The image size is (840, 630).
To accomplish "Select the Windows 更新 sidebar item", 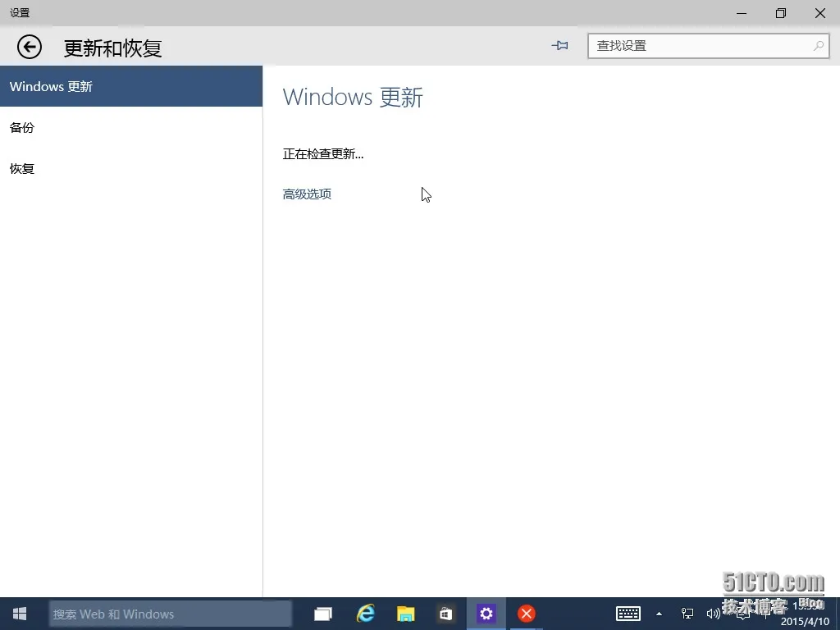I will (x=131, y=86).
